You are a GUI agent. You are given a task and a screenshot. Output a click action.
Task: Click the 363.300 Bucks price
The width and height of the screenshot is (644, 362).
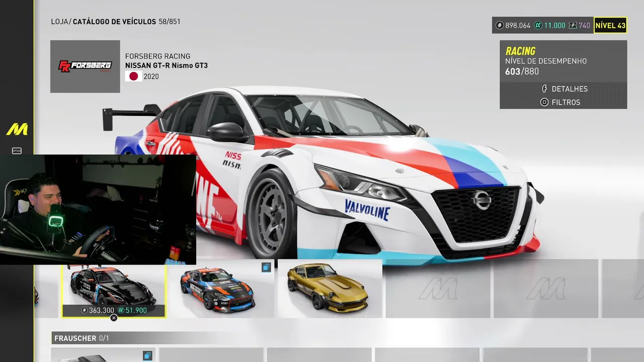pyautogui.click(x=102, y=310)
